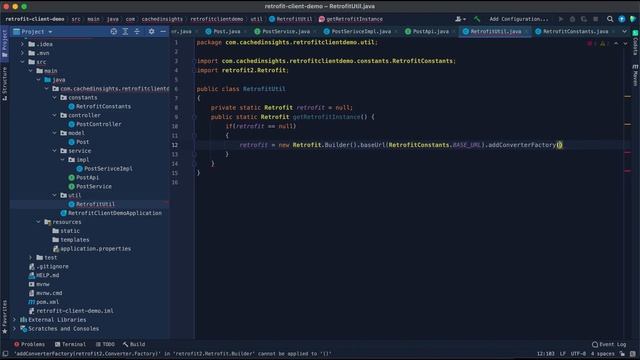Click the Stop square icon in toolbar
Screen dimensions: 640x360
click(x=596, y=19)
